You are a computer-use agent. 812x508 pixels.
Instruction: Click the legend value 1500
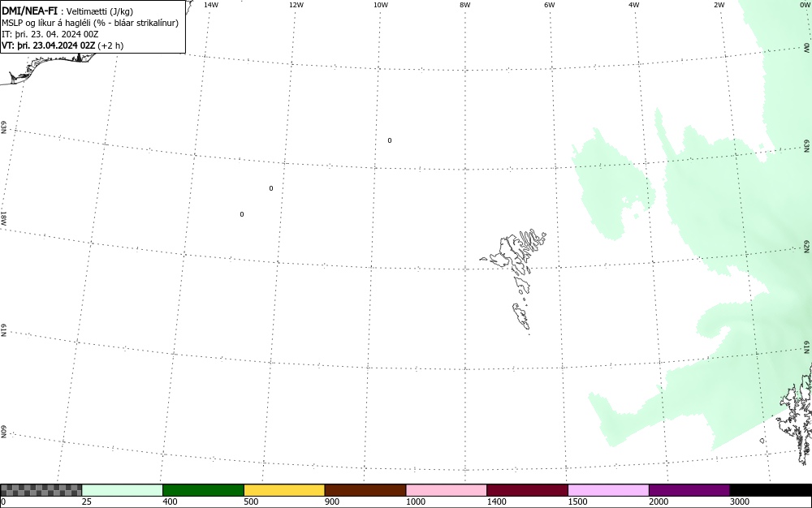click(x=577, y=502)
